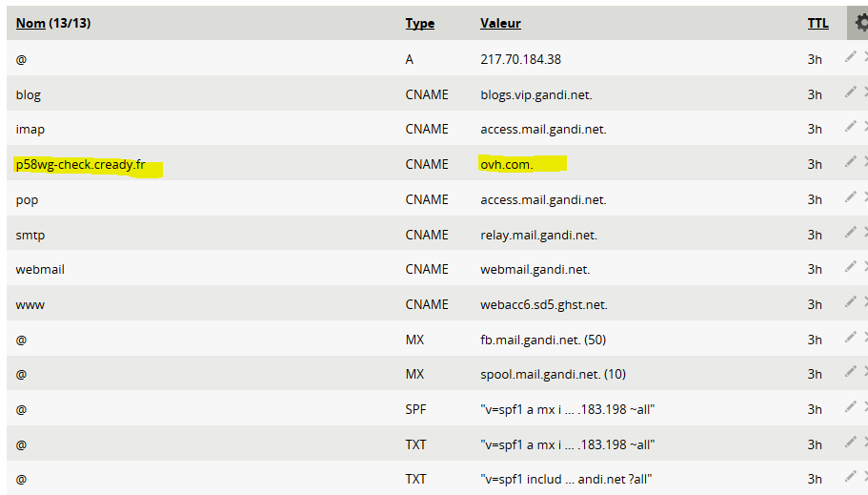Edit the @ A record 217.70.184.38
This screenshot has width=868, height=495.
[x=851, y=57]
